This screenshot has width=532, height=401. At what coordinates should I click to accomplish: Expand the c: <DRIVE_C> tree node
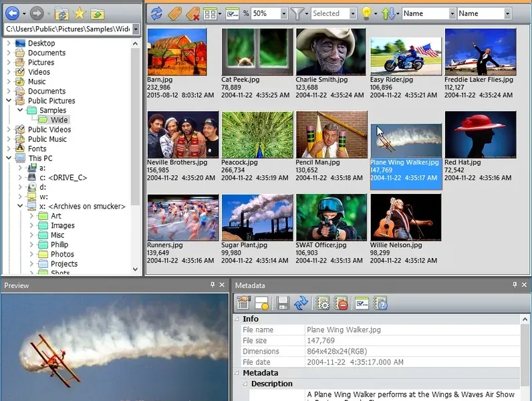pyautogui.click(x=20, y=178)
